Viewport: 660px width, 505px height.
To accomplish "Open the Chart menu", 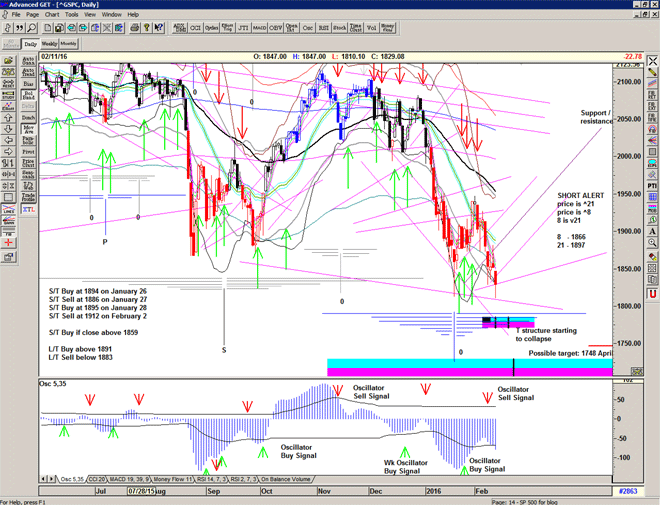I will click(x=51, y=15).
